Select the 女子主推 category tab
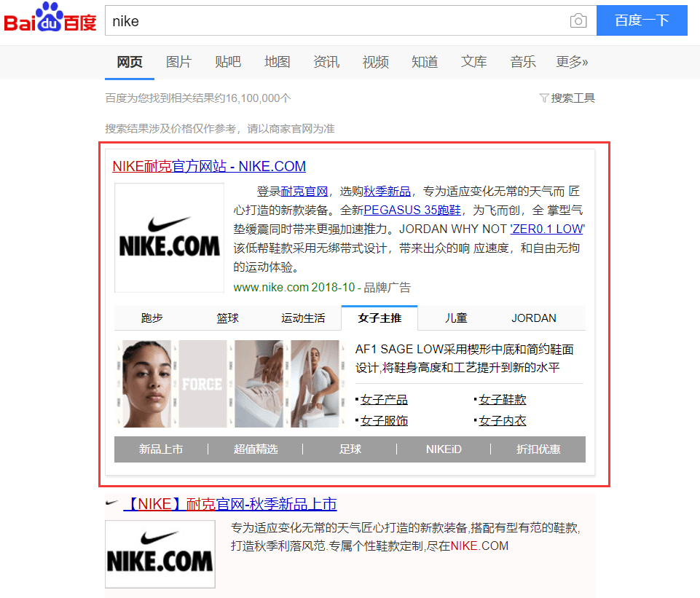 tap(380, 318)
